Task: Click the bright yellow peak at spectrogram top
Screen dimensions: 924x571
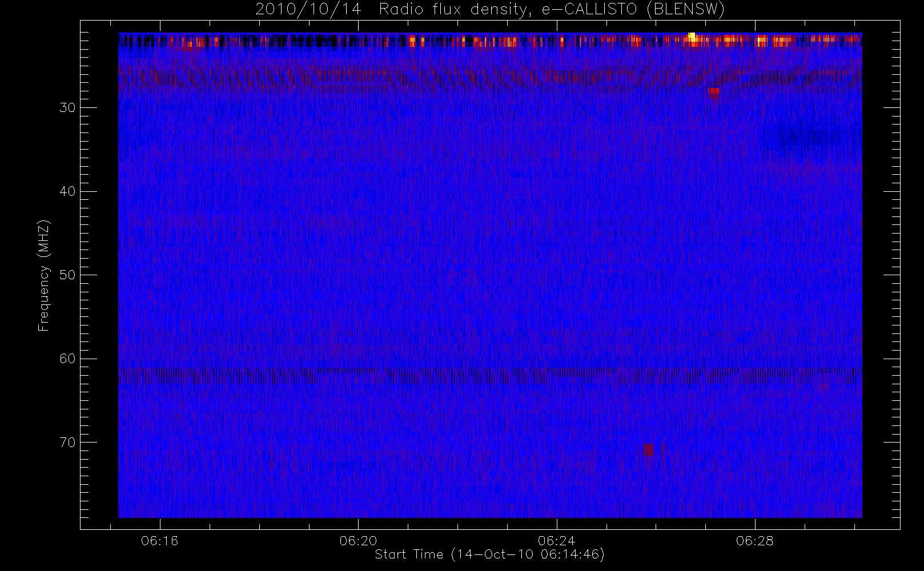Action: coord(692,37)
